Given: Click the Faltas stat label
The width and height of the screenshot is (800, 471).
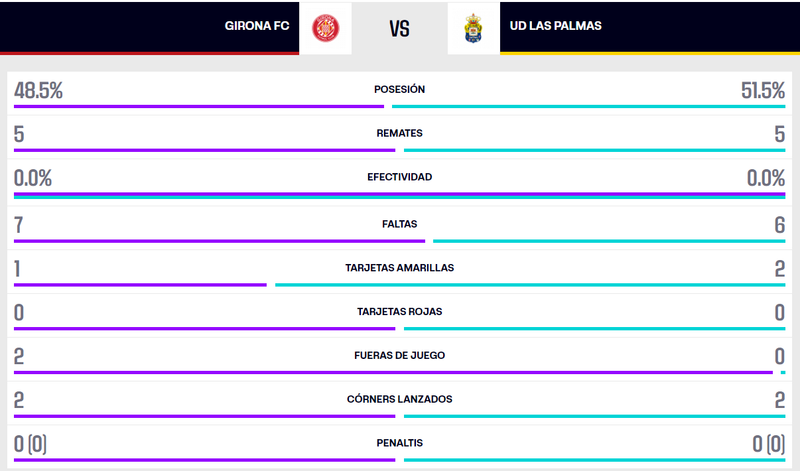Looking at the screenshot, I should [x=400, y=224].
